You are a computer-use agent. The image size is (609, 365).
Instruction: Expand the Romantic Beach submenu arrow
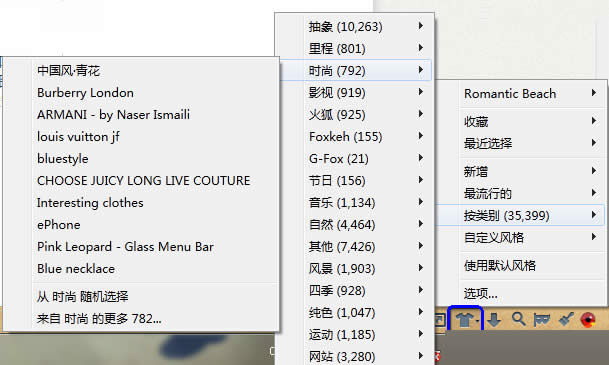click(593, 93)
